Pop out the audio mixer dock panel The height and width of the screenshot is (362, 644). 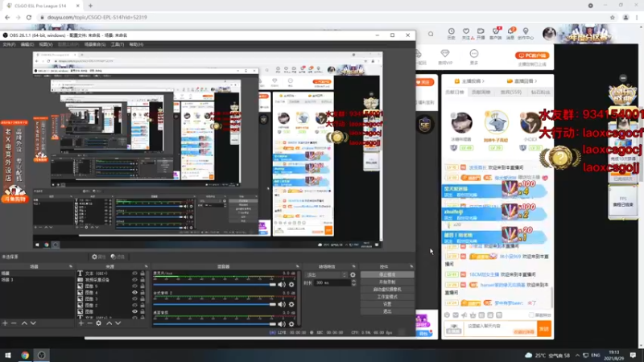pyautogui.click(x=298, y=266)
